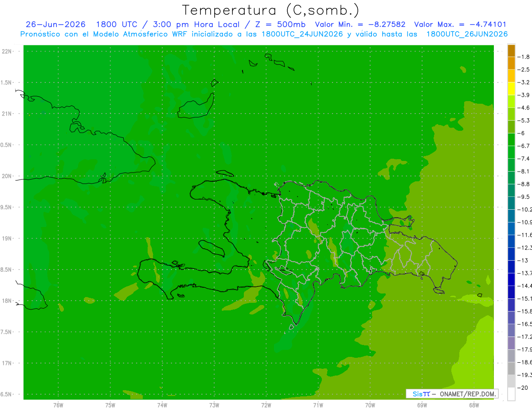
Task: Click the '72W' longitude axis label
Action: (x=266, y=405)
